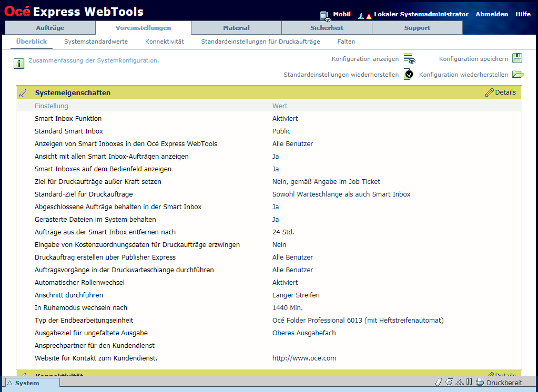Click the 'Konfiguration wiederherstellen' text label
The height and width of the screenshot is (392, 538).
tap(463, 75)
